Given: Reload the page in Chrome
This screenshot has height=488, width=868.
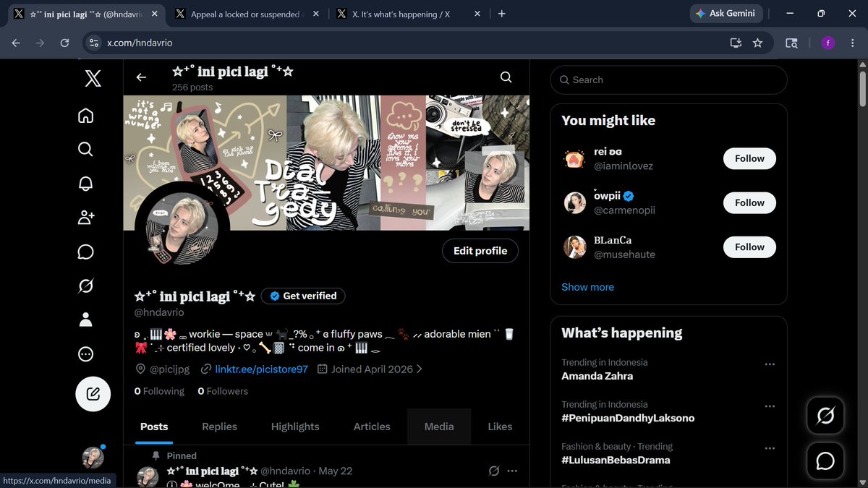Looking at the screenshot, I should [x=64, y=43].
